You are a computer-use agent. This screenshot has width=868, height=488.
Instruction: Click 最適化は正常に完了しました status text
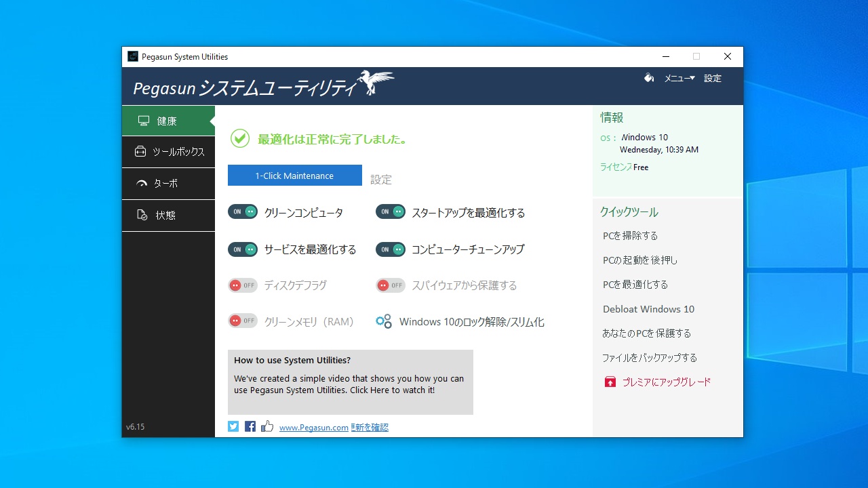tap(332, 140)
